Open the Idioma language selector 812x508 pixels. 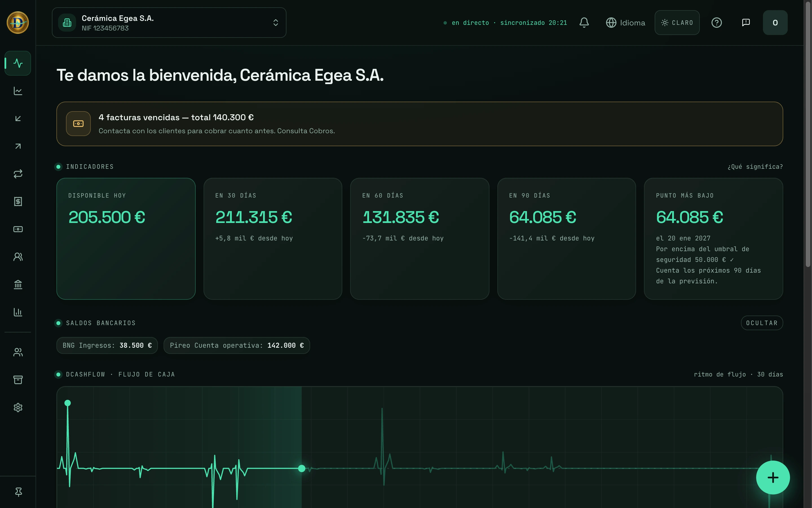pos(625,23)
